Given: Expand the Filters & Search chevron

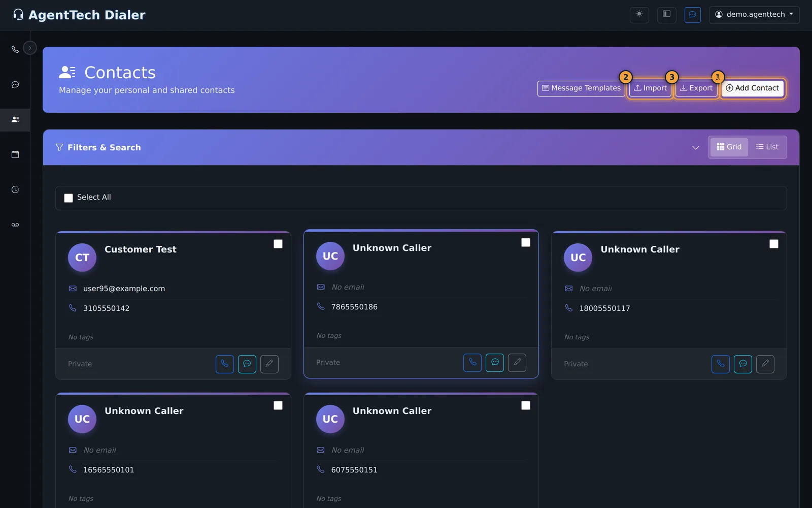Looking at the screenshot, I should (x=696, y=147).
